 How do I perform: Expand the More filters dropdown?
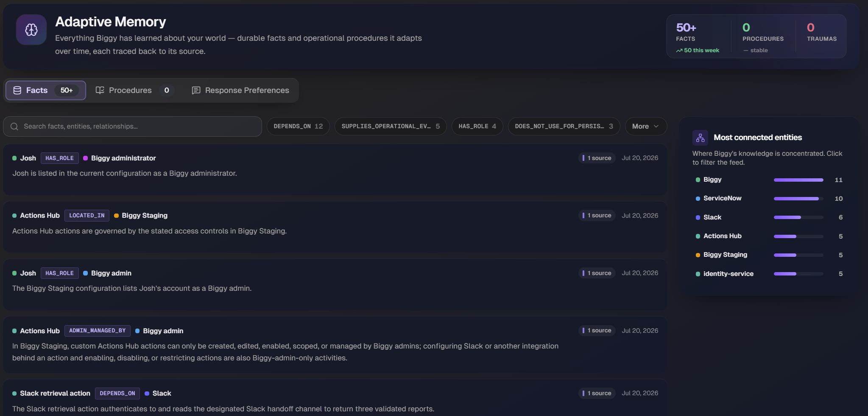(x=646, y=126)
